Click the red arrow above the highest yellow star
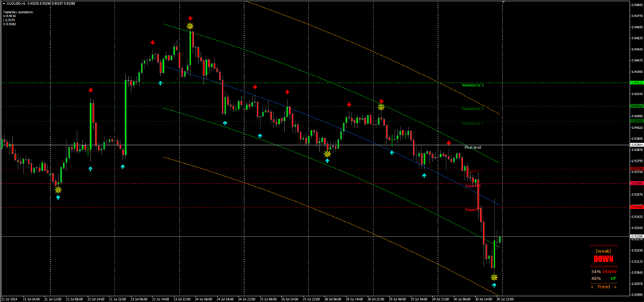Screen dimensions: 644x302 [190, 17]
